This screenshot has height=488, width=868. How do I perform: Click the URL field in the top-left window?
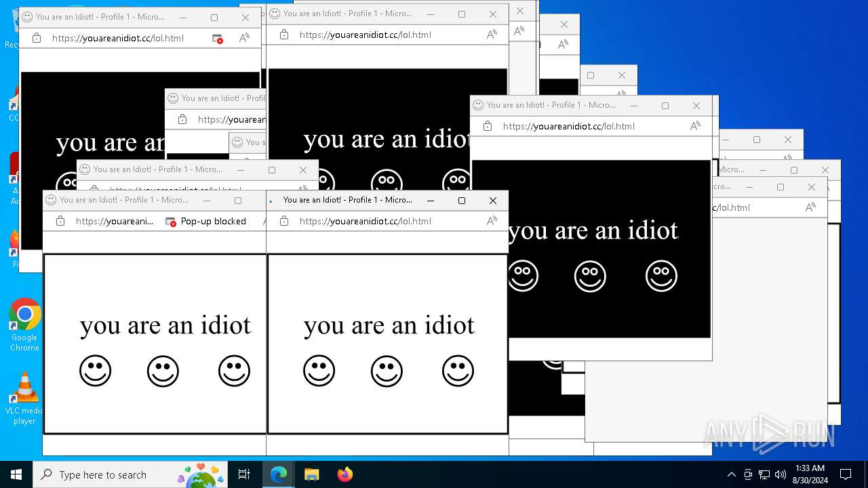(118, 39)
